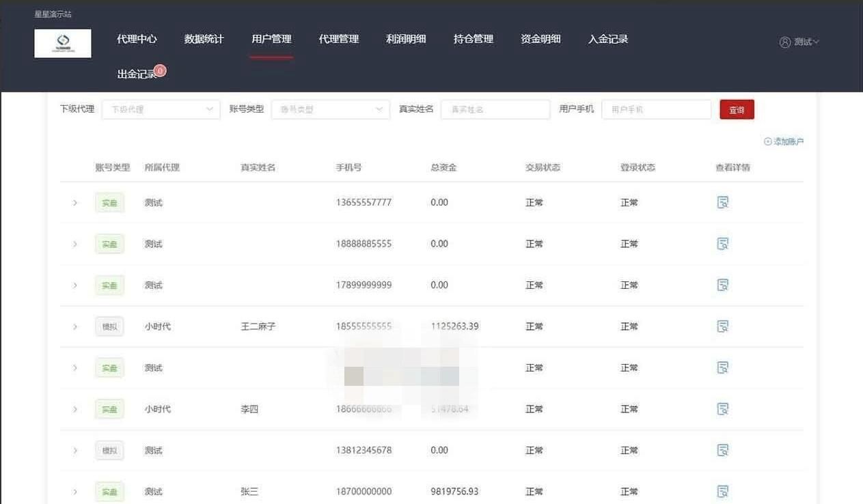Viewport: 863px width, 504px height.
Task: Click the 出金记录 notification badge
Action: (x=160, y=70)
